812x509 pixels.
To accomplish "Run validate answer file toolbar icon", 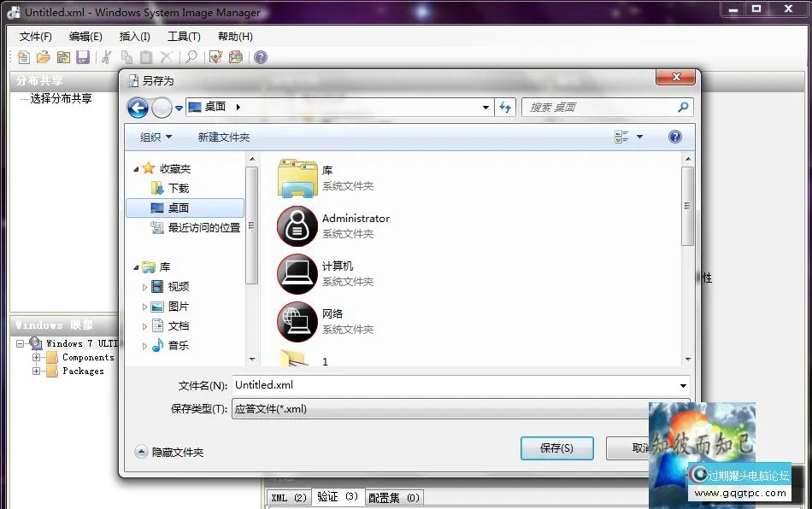I will coord(215,57).
